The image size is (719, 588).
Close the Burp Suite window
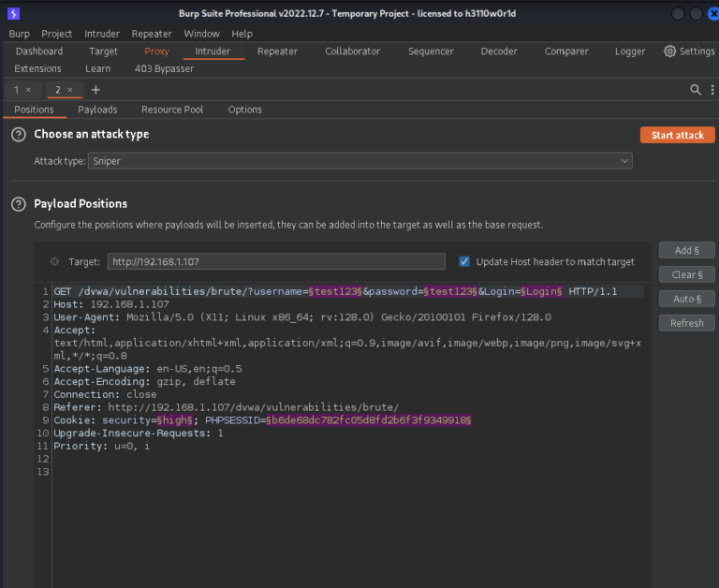click(713, 14)
